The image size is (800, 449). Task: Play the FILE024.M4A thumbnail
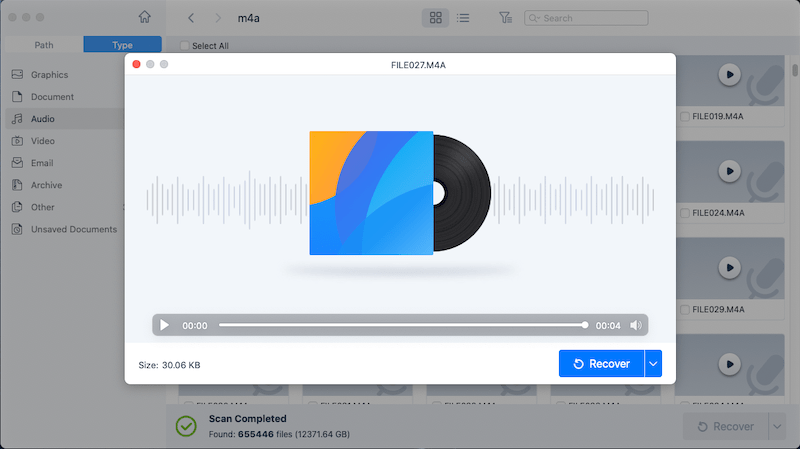[x=730, y=171]
